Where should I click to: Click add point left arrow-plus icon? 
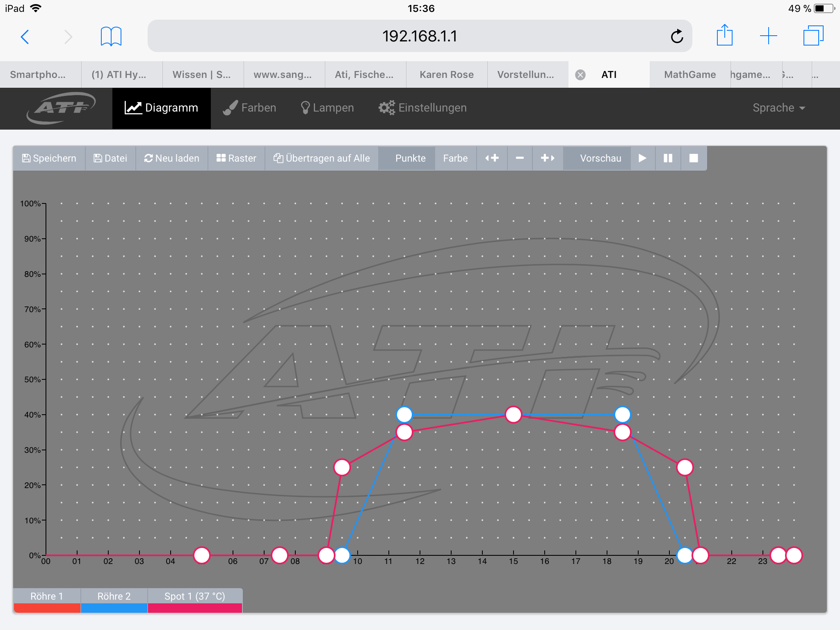tap(492, 158)
